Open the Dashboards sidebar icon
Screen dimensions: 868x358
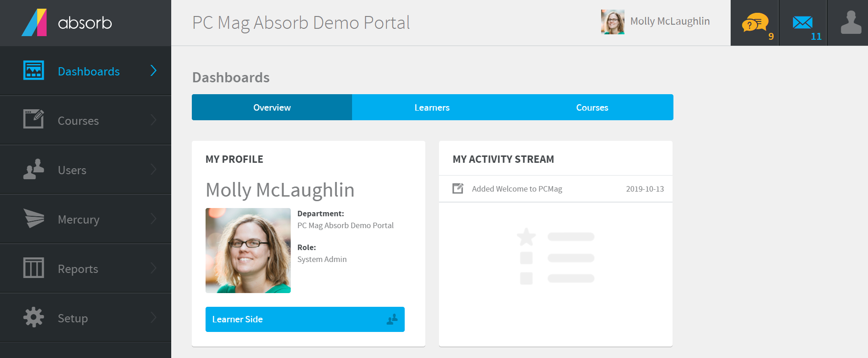click(x=33, y=70)
